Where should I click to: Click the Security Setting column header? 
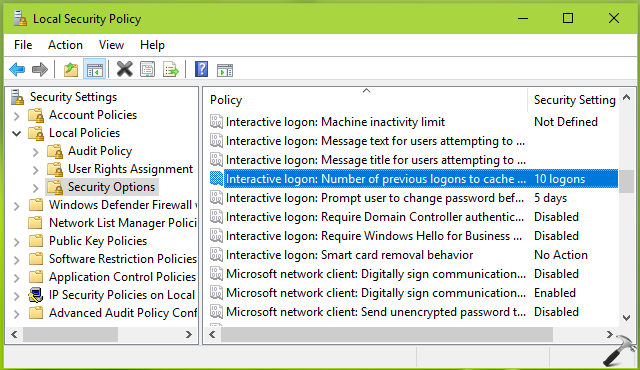tap(574, 100)
